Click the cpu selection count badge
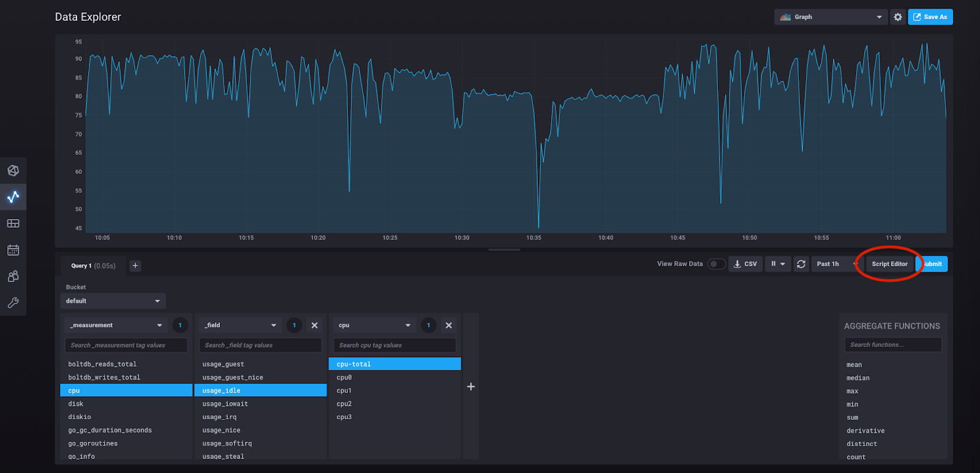This screenshot has width=980, height=473. tap(428, 326)
